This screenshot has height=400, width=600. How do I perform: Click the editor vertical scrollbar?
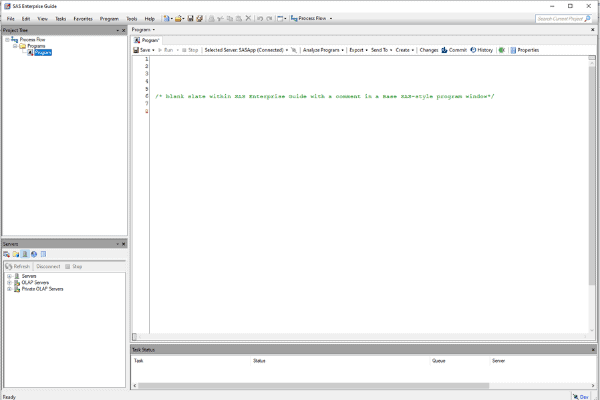pyautogui.click(x=592, y=177)
